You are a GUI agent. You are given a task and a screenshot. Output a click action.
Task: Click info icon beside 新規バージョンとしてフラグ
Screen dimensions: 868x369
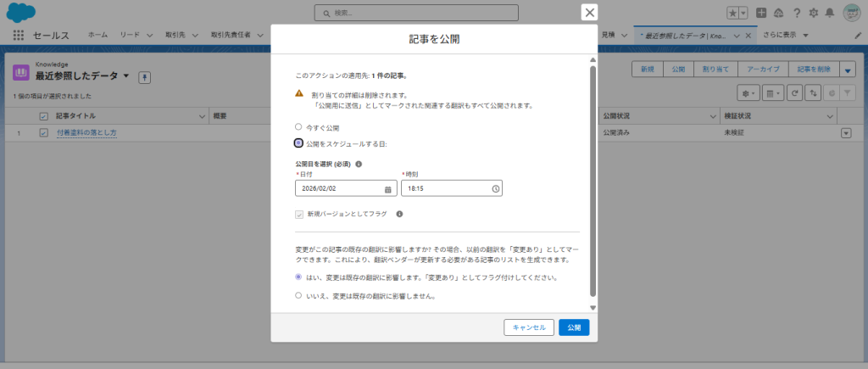[x=399, y=214]
